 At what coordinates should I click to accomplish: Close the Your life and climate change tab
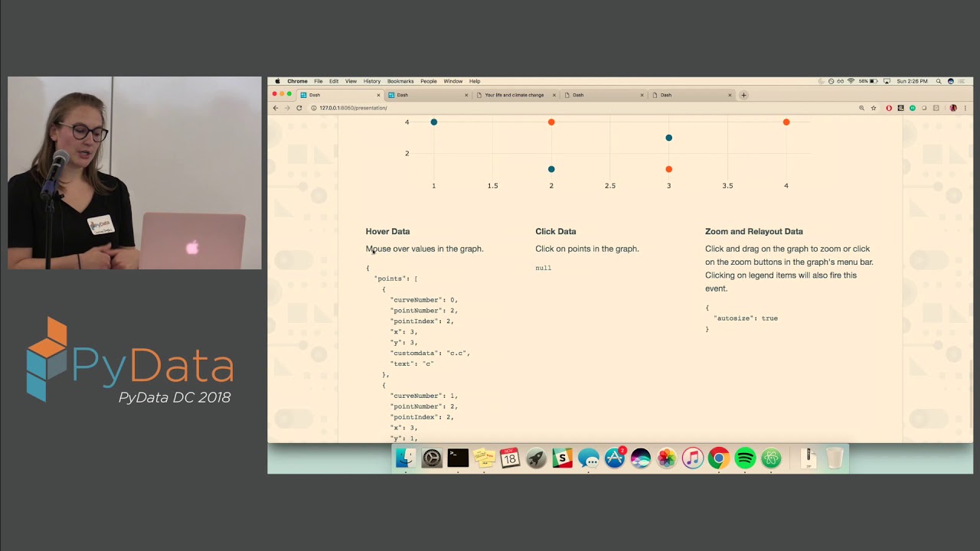pos(554,95)
